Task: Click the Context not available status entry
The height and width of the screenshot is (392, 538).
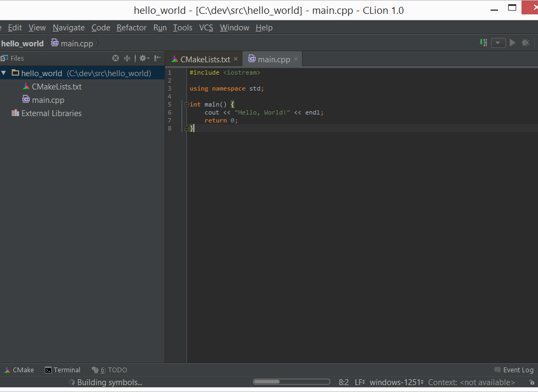Action: [x=471, y=382]
